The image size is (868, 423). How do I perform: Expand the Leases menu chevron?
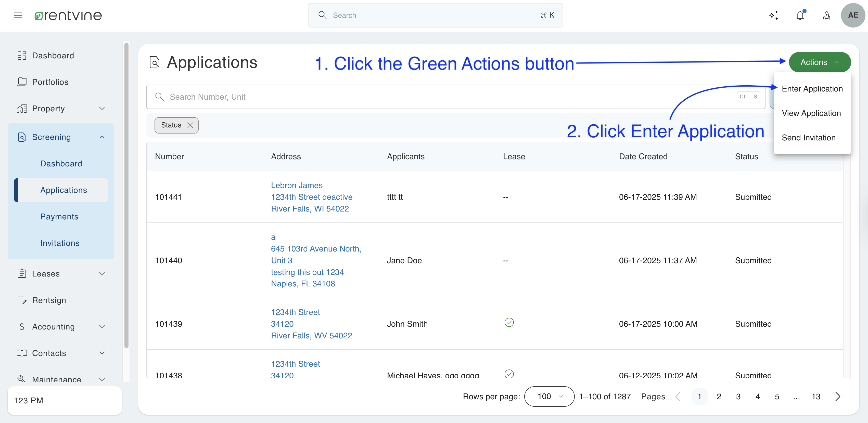pyautogui.click(x=102, y=273)
